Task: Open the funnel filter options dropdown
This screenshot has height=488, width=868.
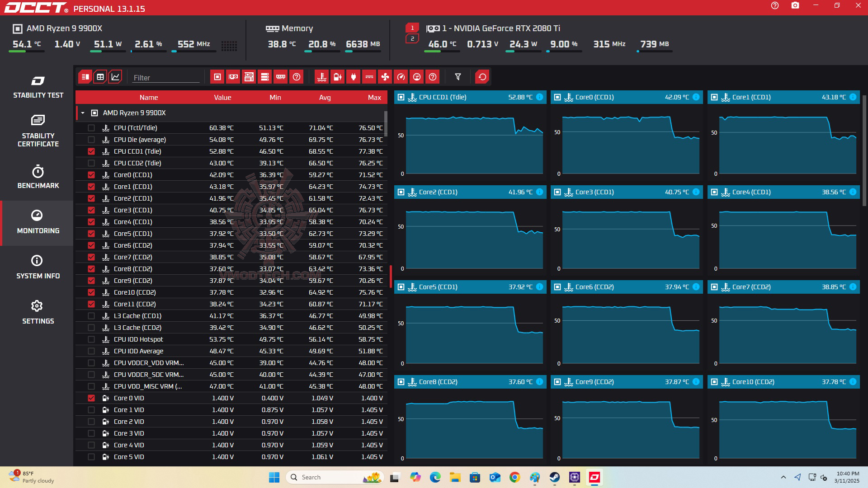Action: click(458, 77)
